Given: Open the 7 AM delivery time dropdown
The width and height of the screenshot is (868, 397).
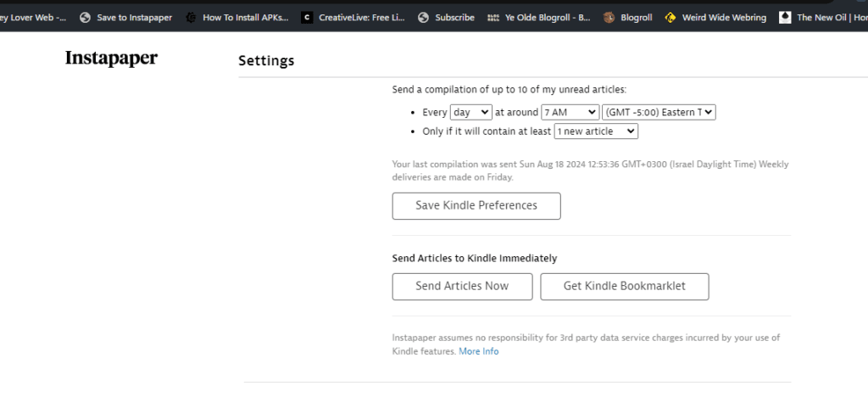Looking at the screenshot, I should click(570, 113).
